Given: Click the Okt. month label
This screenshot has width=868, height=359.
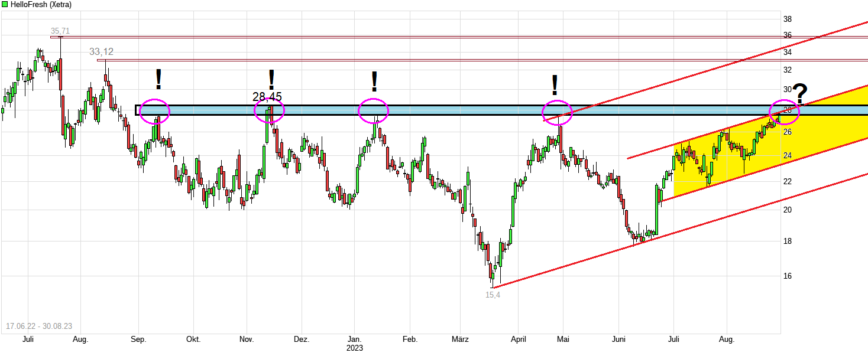Looking at the screenshot, I should (x=193, y=340).
